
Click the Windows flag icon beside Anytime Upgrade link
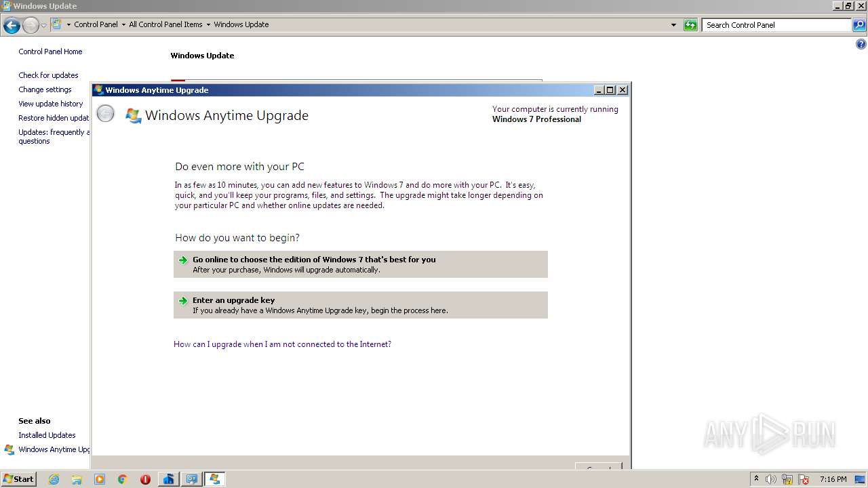9,449
